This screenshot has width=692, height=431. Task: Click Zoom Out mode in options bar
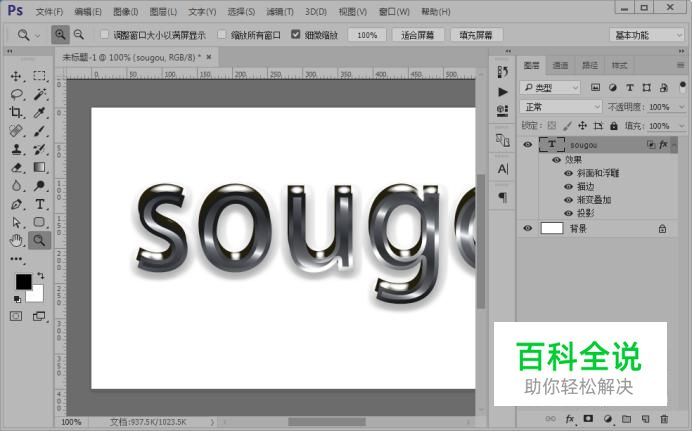click(x=79, y=34)
